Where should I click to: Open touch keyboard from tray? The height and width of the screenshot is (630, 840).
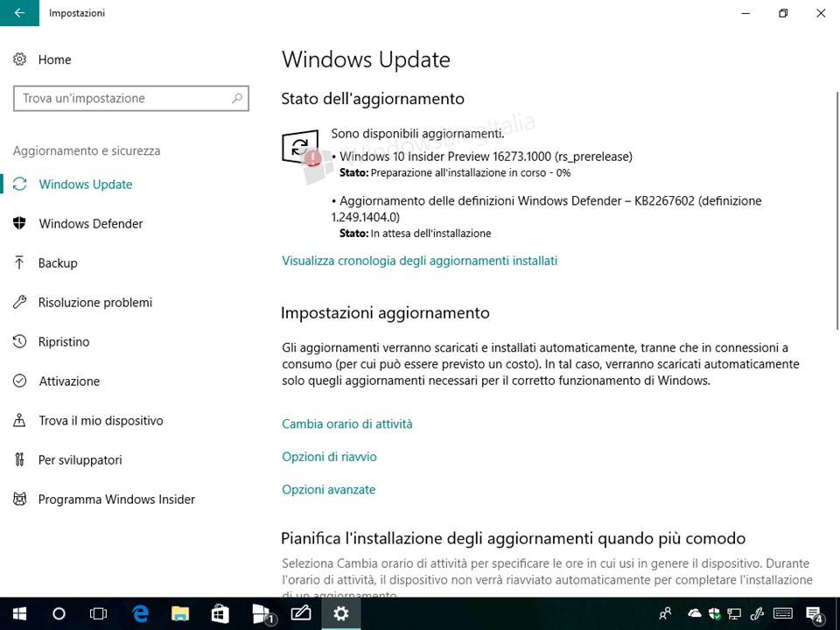[783, 613]
